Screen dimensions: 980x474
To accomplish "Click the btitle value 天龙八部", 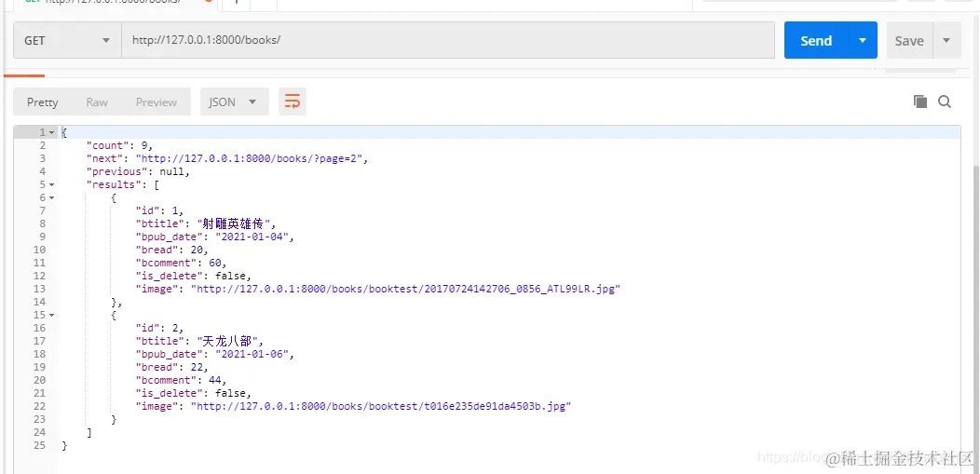I will click(x=227, y=341).
